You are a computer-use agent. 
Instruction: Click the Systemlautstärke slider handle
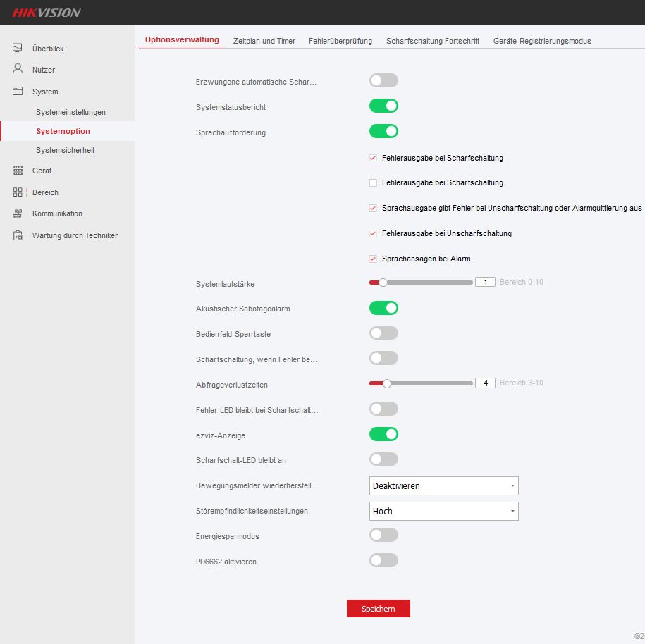(x=383, y=283)
